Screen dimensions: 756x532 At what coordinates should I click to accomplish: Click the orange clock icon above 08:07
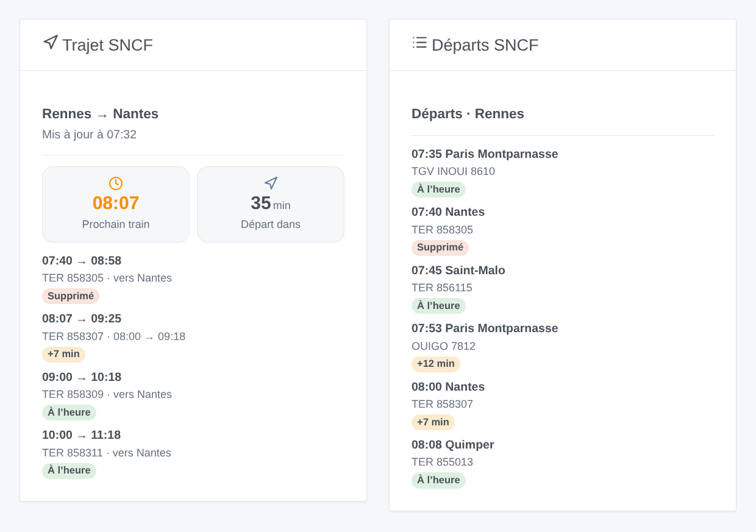tap(116, 183)
